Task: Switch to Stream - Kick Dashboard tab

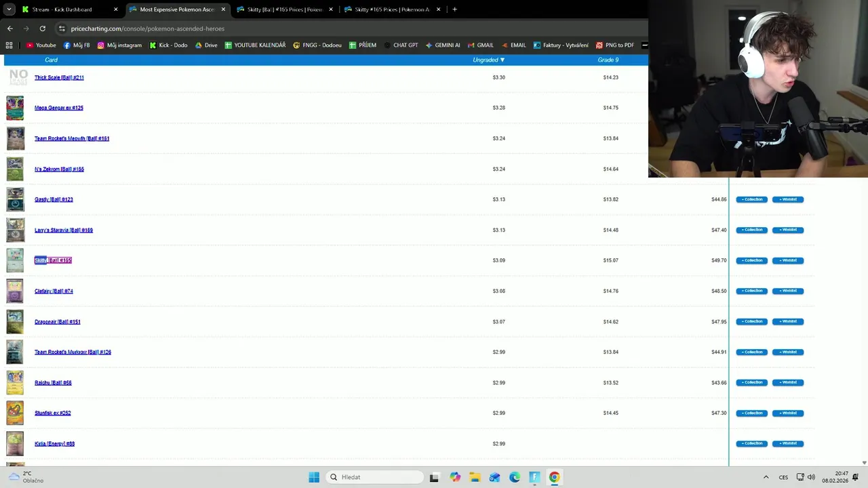Action: [x=69, y=9]
